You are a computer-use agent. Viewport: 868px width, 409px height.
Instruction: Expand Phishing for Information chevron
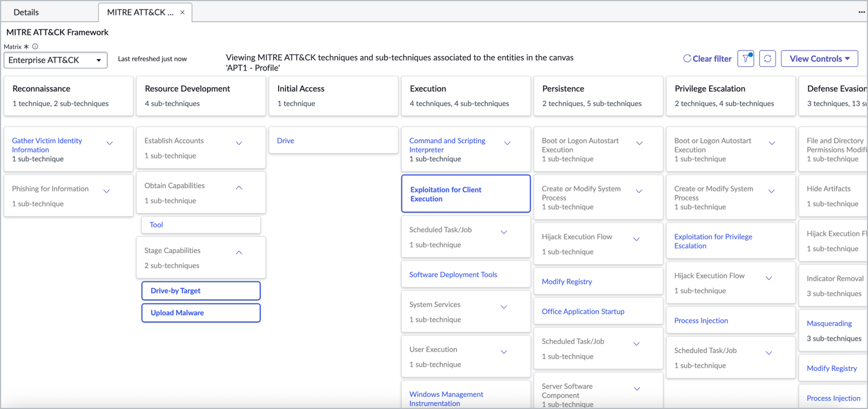(106, 191)
